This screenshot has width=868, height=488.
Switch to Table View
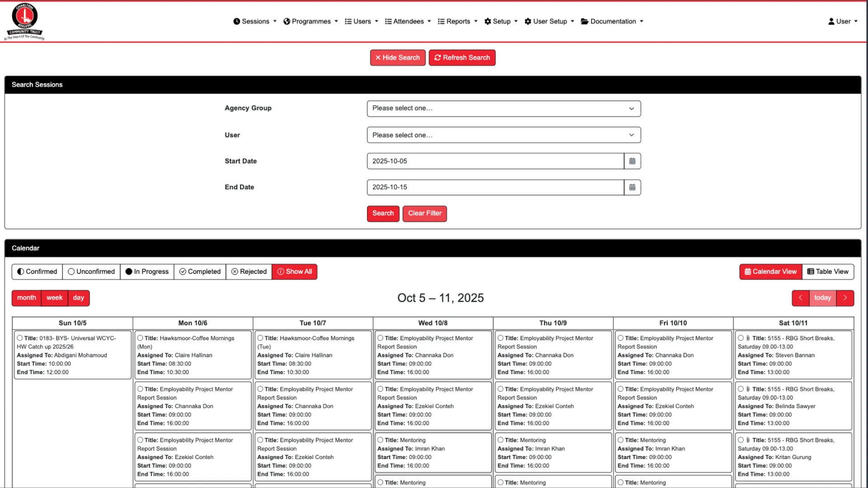click(828, 272)
